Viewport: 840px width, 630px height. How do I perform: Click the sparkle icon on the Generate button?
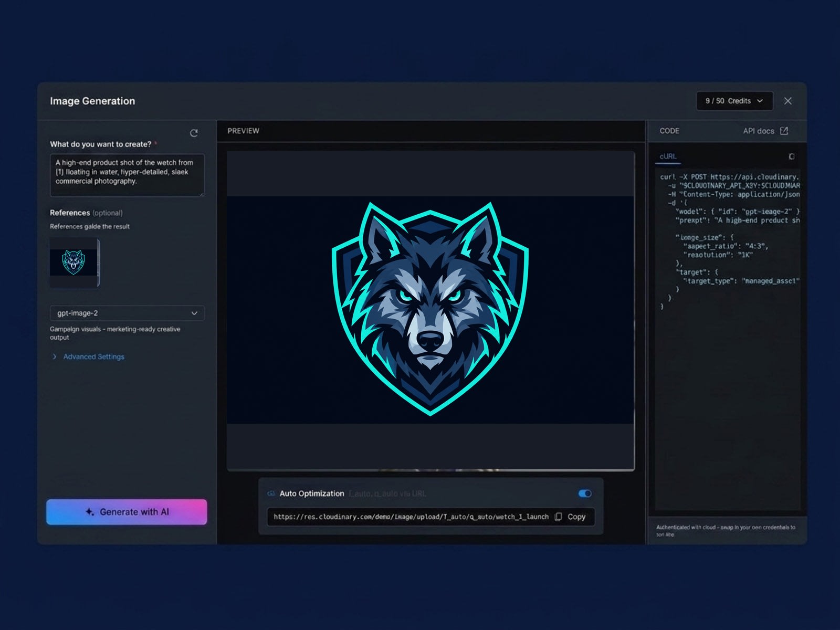(x=90, y=512)
